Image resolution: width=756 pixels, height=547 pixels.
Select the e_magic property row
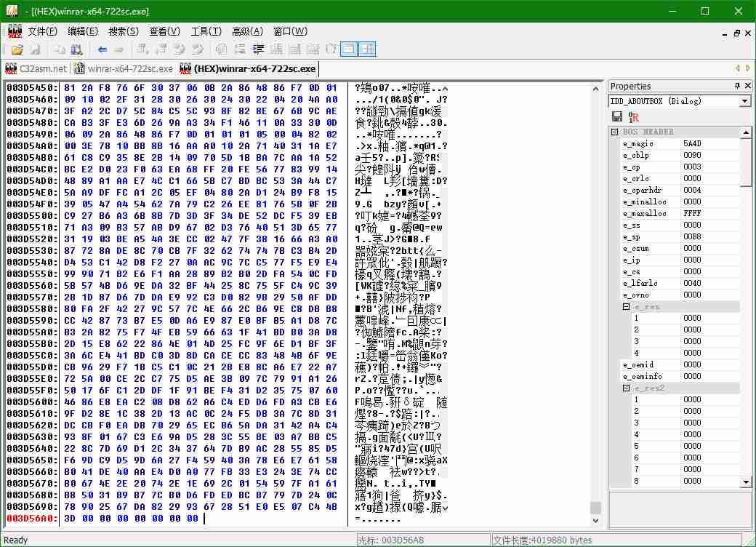pos(680,144)
